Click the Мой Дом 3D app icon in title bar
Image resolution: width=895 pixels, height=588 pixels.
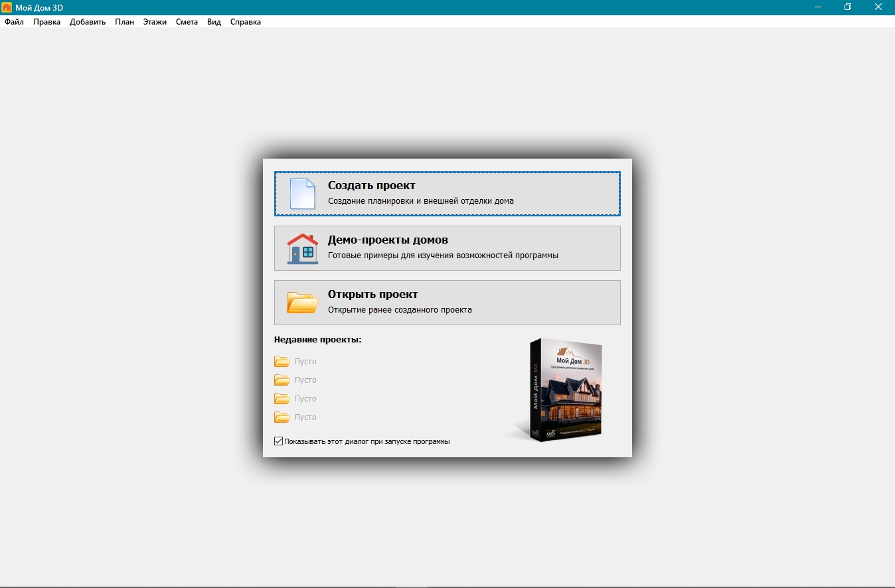(x=7, y=7)
